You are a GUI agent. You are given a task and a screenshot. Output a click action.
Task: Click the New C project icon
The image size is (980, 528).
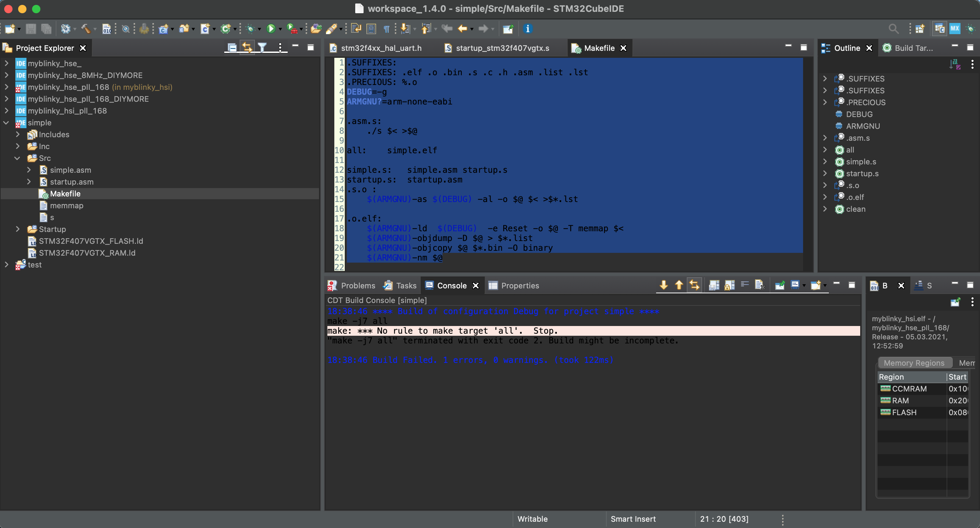point(164,29)
